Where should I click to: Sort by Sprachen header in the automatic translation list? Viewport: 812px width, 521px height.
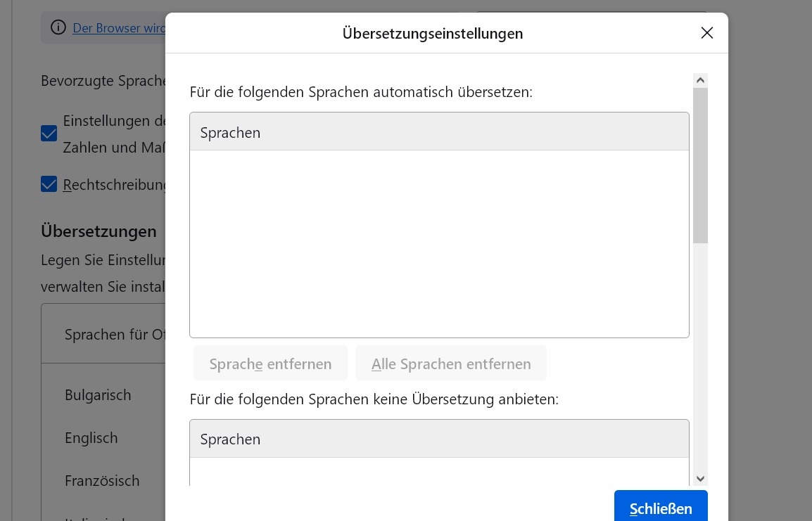click(x=439, y=132)
